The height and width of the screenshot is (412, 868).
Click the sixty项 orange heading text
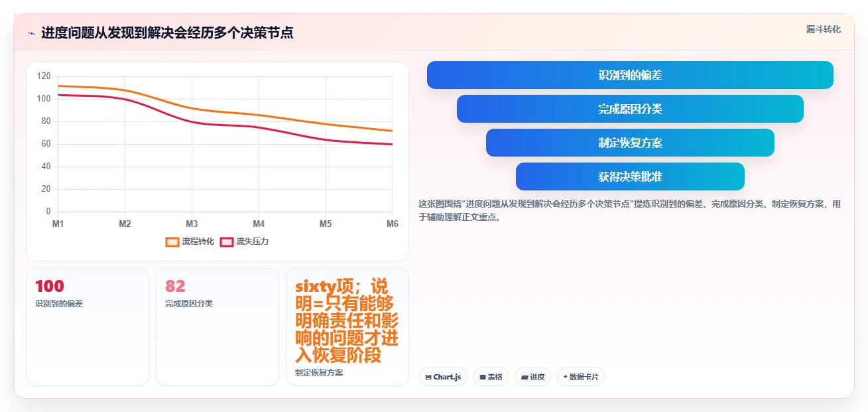click(x=347, y=321)
